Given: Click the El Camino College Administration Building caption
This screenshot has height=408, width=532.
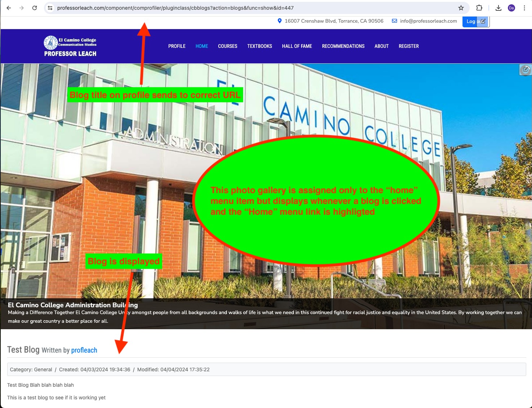Looking at the screenshot, I should pos(73,305).
